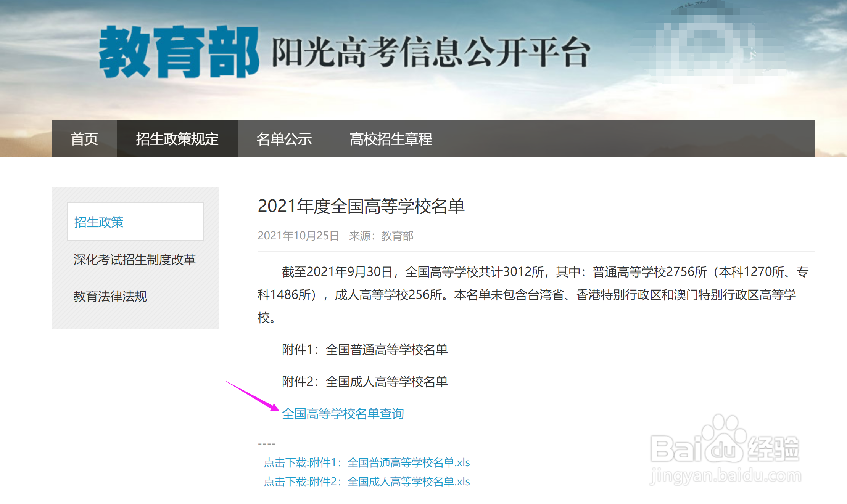
Task: Click the 全国高等学校名单查询 link
Action: coord(343,414)
